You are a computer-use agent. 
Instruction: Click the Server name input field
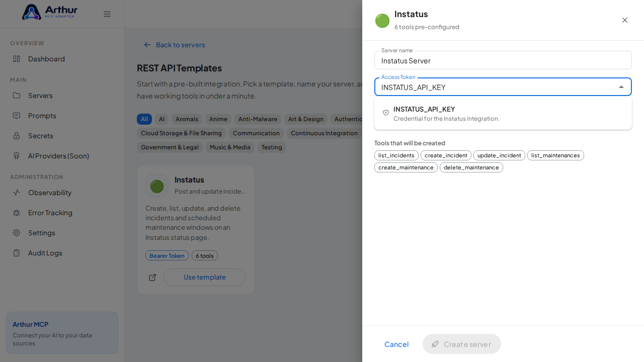[503, 60]
